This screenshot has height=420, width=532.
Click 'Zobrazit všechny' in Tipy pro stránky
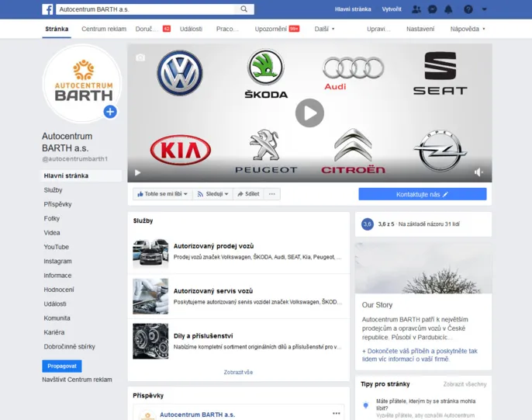click(x=465, y=384)
